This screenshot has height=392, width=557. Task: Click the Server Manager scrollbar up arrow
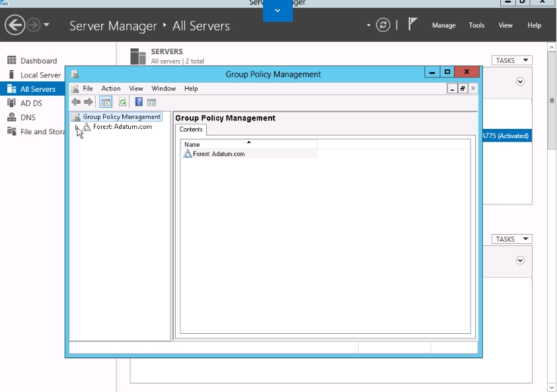[552, 47]
